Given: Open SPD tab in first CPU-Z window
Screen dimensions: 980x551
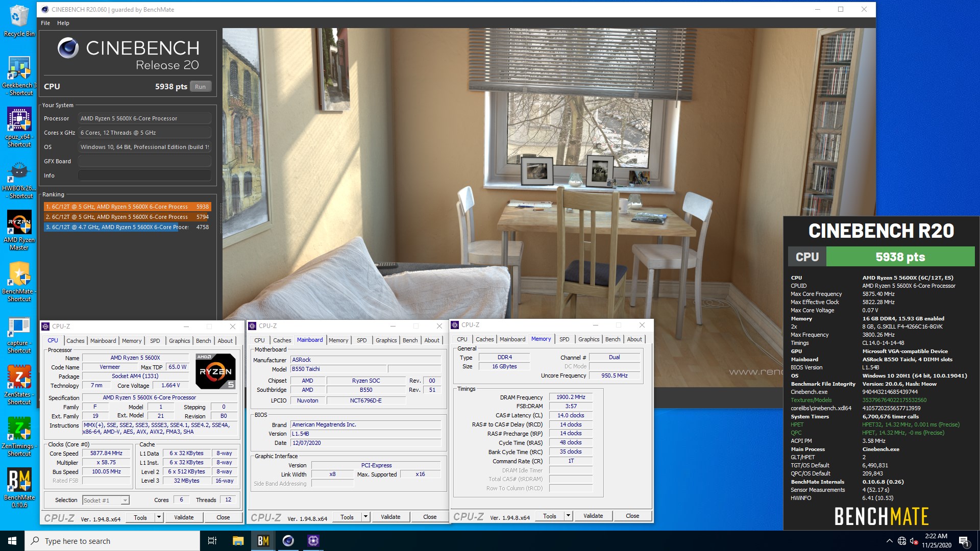Looking at the screenshot, I should tap(155, 341).
